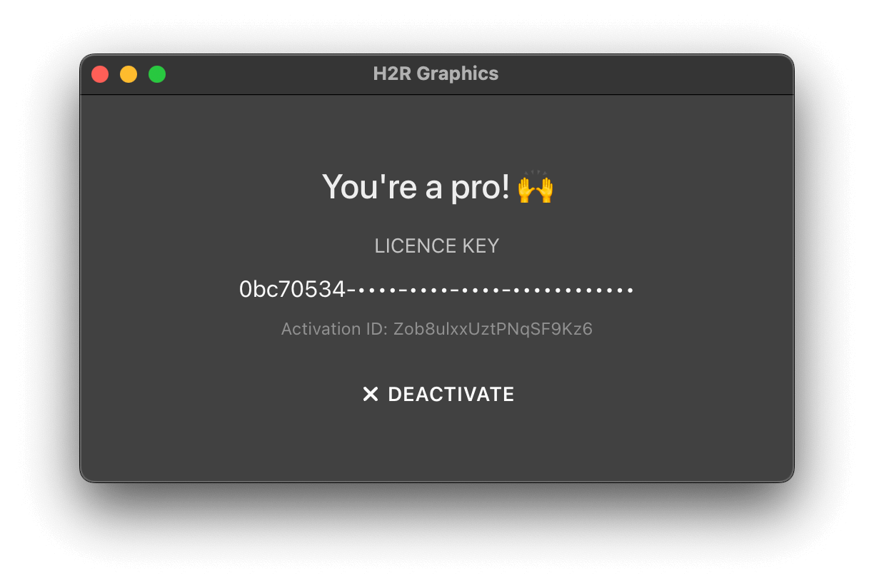874x588 pixels.
Task: Minimize window with yellow button
Action: tap(129, 74)
